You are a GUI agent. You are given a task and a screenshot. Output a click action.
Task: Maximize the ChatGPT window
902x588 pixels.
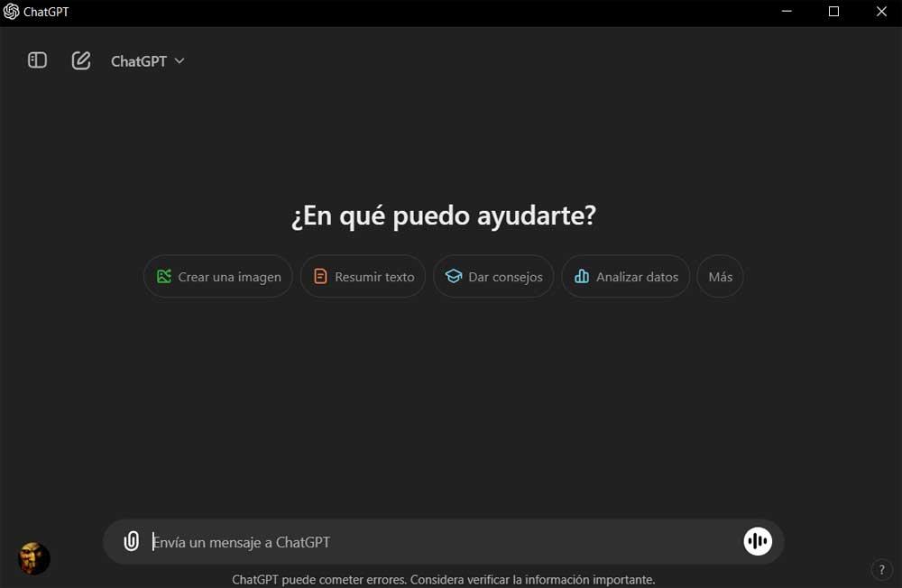834,12
